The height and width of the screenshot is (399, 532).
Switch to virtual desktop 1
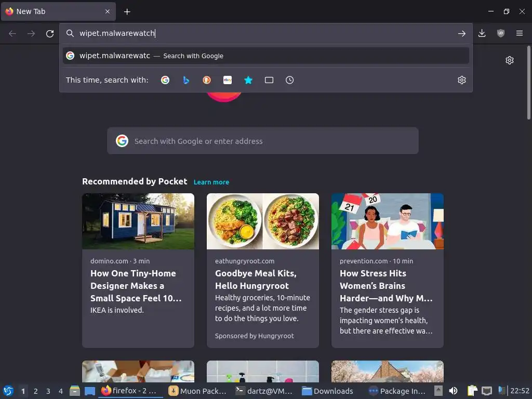pos(23,391)
